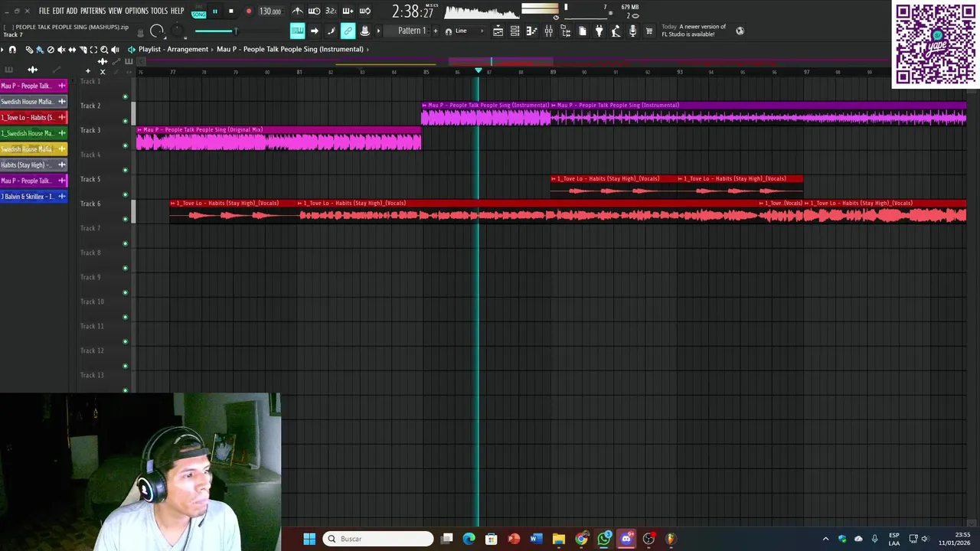Select the draw pencil tool
The image size is (980, 551).
(29, 49)
